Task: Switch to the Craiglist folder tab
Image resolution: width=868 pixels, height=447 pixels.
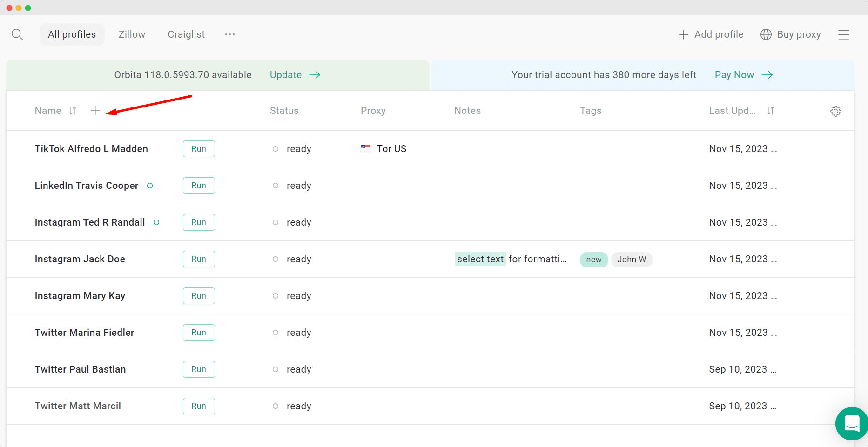Action: click(186, 34)
